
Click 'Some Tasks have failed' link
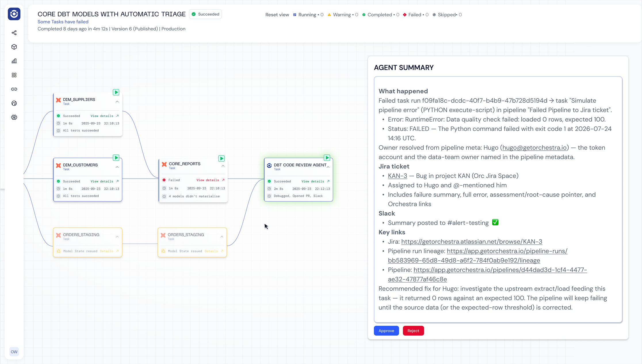click(x=63, y=22)
